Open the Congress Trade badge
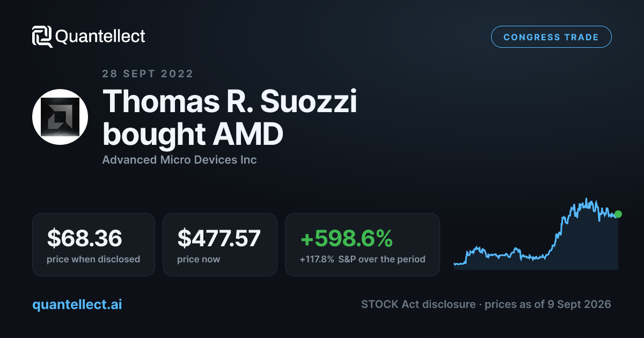 (551, 37)
